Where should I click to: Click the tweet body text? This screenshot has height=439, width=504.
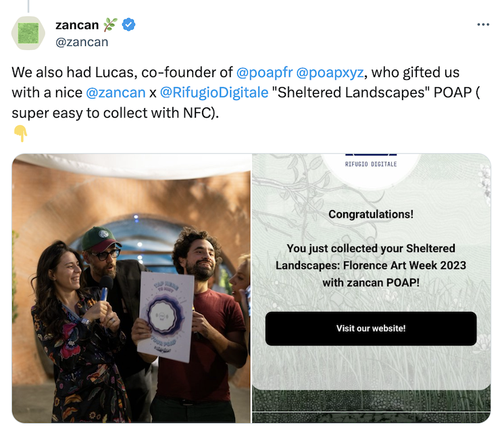point(245,93)
